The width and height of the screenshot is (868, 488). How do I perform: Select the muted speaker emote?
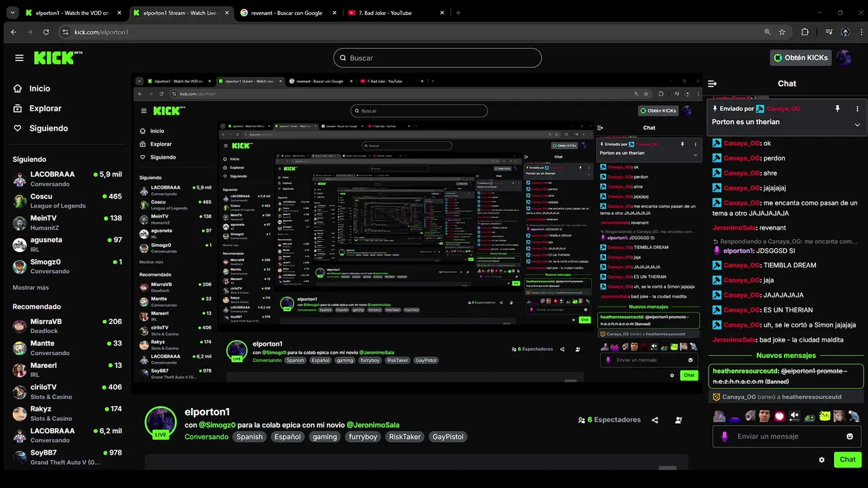[x=795, y=415]
